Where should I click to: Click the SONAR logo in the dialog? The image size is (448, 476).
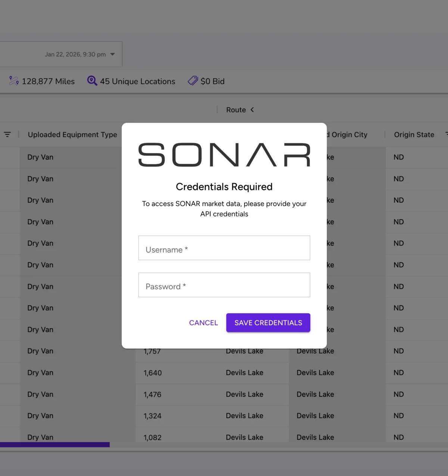(x=224, y=154)
